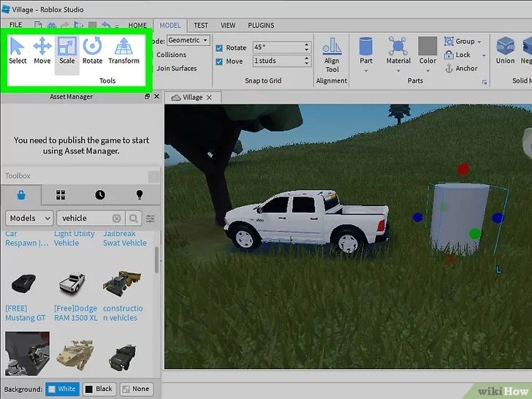The image size is (532, 399).
Task: Undock the Asset Manager panel
Action: click(147, 96)
